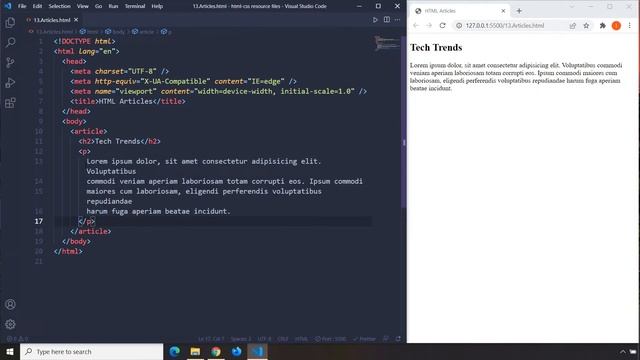Click the <article> opening tag on line 10

point(89,131)
